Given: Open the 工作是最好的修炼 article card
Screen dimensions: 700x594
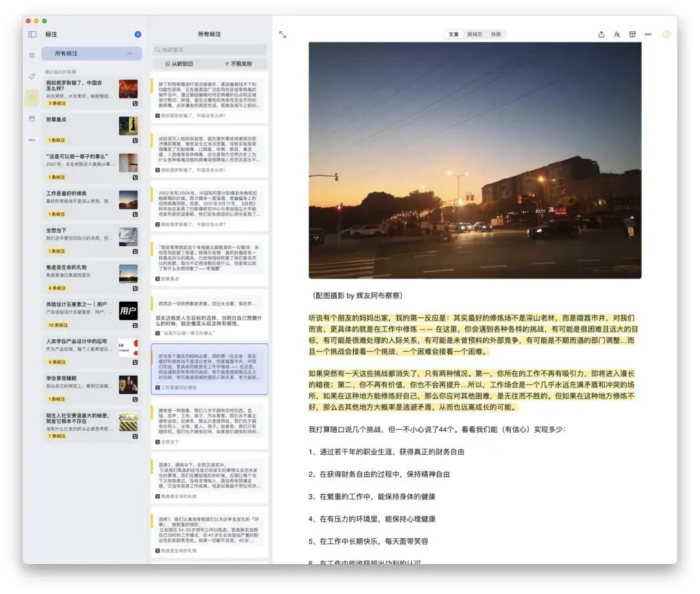Looking at the screenshot, I should click(x=91, y=204).
